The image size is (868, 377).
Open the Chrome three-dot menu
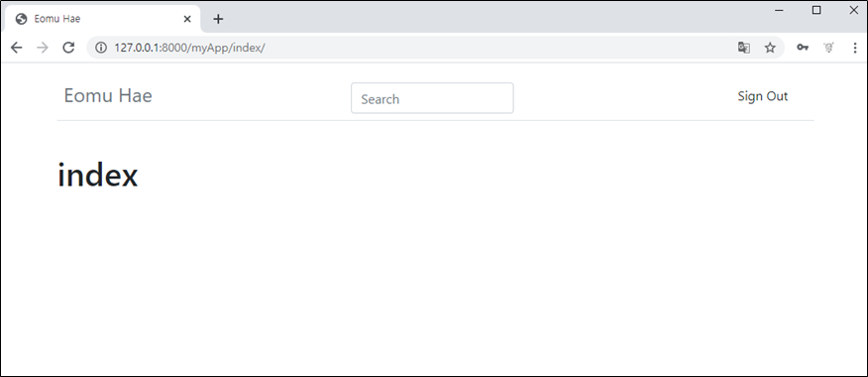point(855,48)
